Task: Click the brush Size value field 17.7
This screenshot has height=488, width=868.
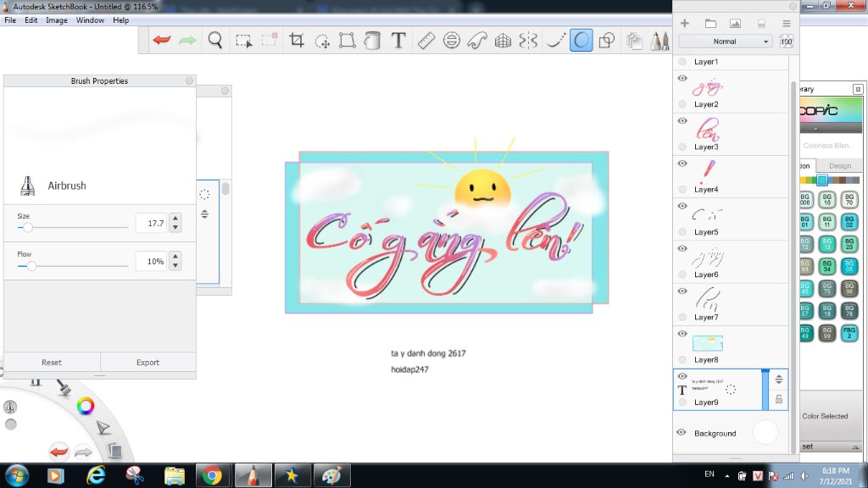Action: pos(151,223)
